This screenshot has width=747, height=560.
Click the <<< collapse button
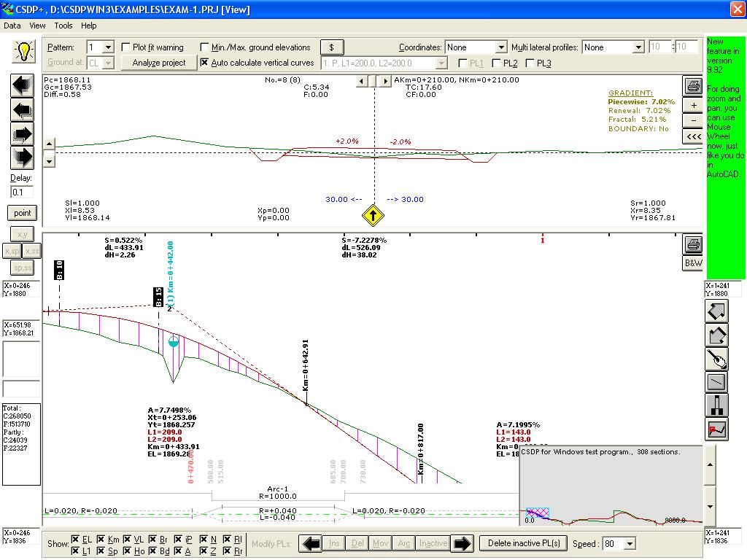click(x=693, y=136)
